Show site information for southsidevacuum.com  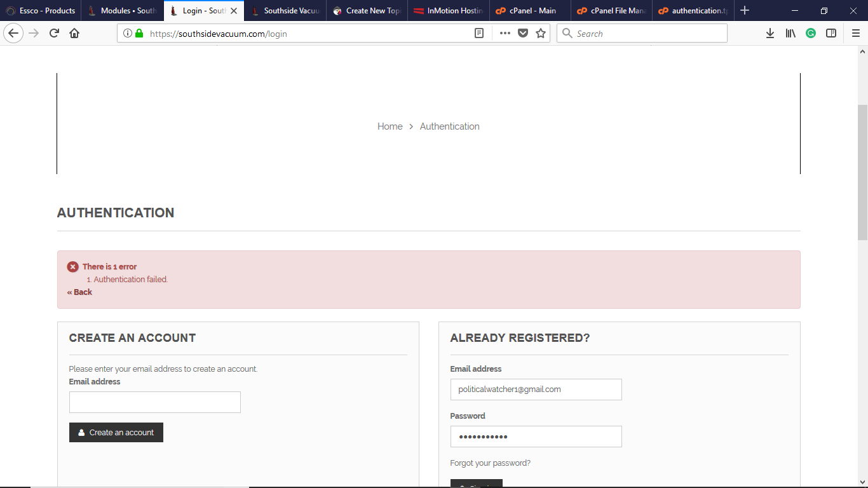click(x=127, y=34)
